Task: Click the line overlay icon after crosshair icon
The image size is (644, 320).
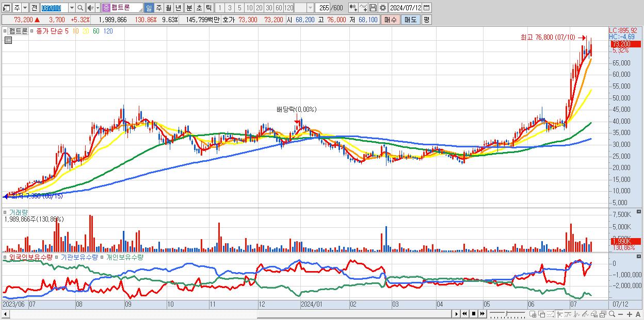Action: click(568, 314)
